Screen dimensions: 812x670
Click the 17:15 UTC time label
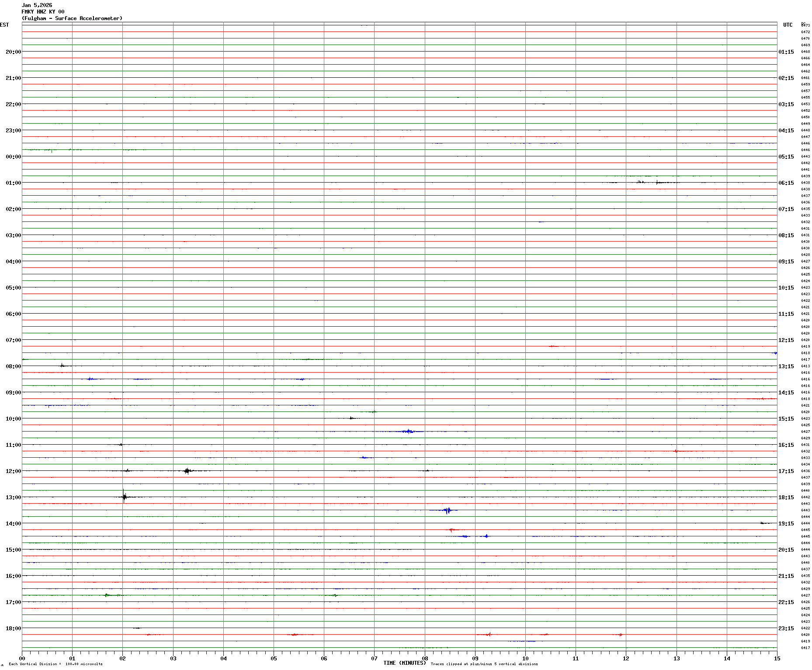[786, 471]
